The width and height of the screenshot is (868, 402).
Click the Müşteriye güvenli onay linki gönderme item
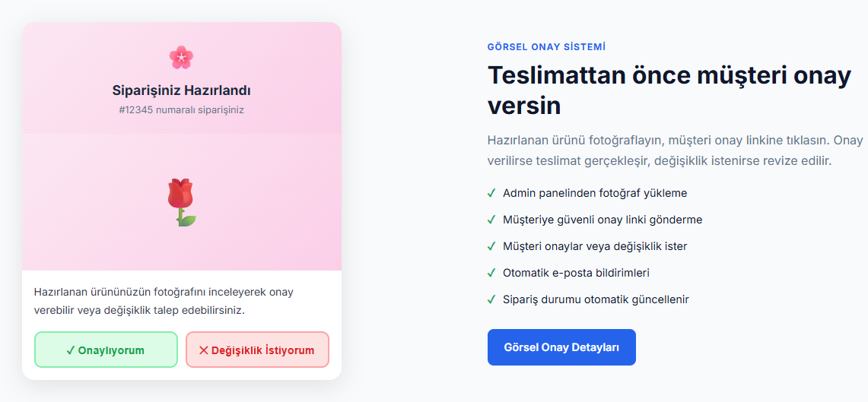pos(603,220)
